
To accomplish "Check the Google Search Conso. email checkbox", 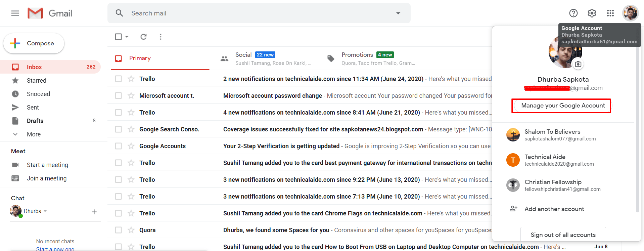I will [118, 129].
